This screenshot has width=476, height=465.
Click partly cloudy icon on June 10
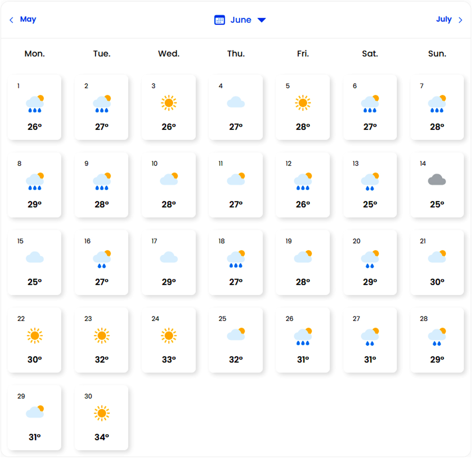point(169,179)
